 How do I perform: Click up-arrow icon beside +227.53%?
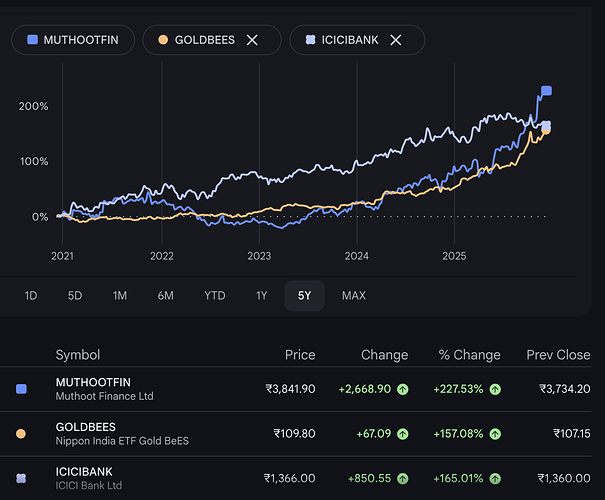tap(495, 389)
